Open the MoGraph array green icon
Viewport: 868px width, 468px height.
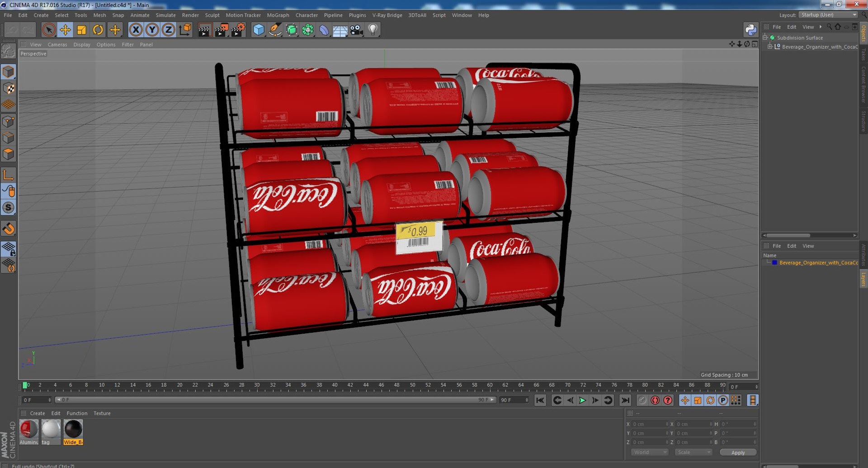click(308, 30)
